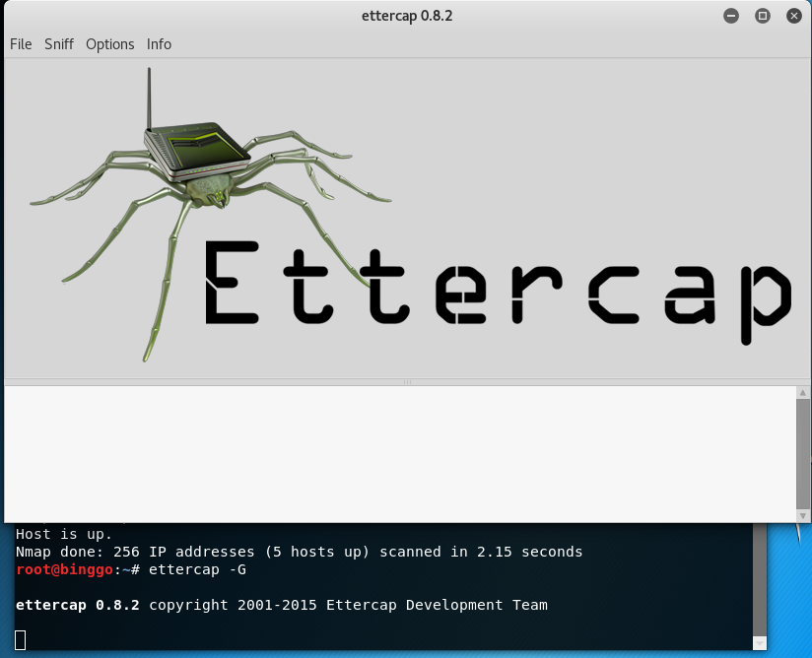This screenshot has height=658, width=812.
Task: Maximize the ettercap window
Action: 763,16
